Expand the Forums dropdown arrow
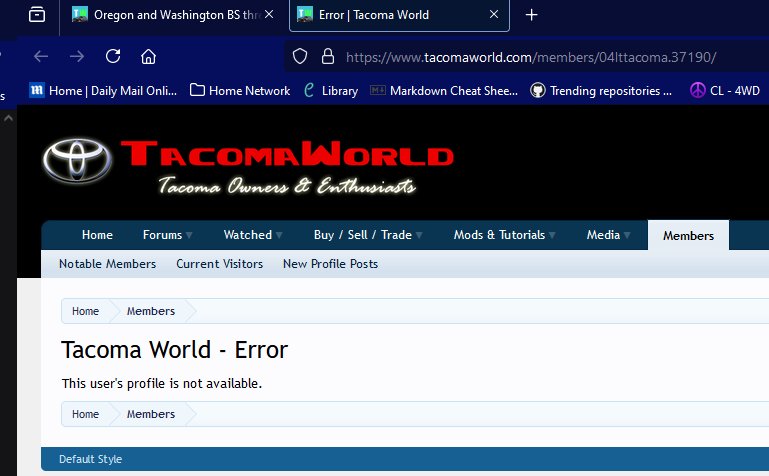 click(189, 235)
